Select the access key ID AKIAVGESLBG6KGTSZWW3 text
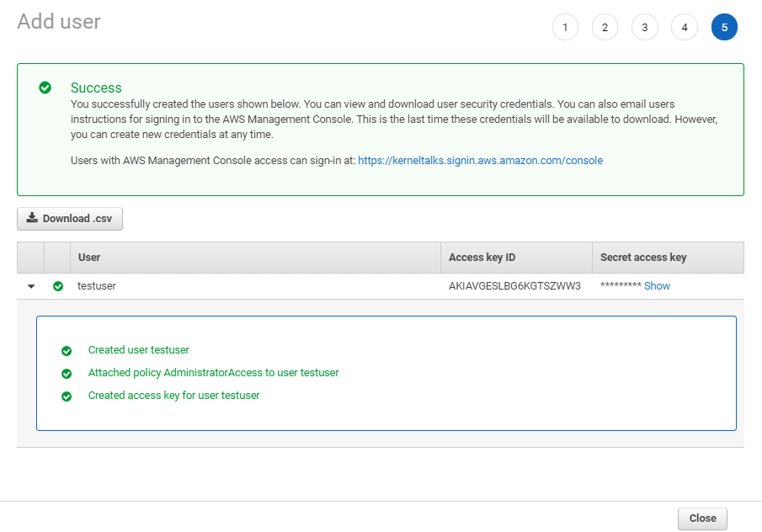Image resolution: width=762 pixels, height=532 pixels. pyautogui.click(x=514, y=285)
